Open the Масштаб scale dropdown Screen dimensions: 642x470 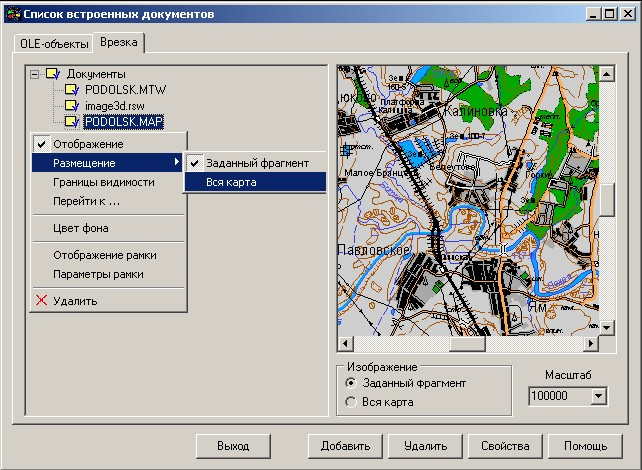point(598,397)
